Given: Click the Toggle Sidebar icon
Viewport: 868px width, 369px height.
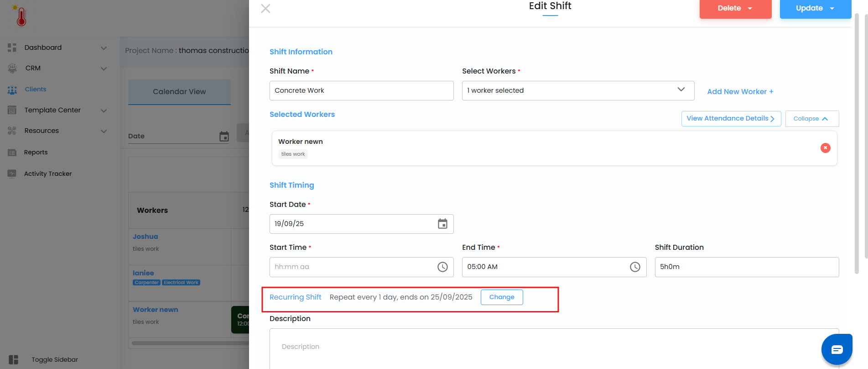Looking at the screenshot, I should [14, 360].
